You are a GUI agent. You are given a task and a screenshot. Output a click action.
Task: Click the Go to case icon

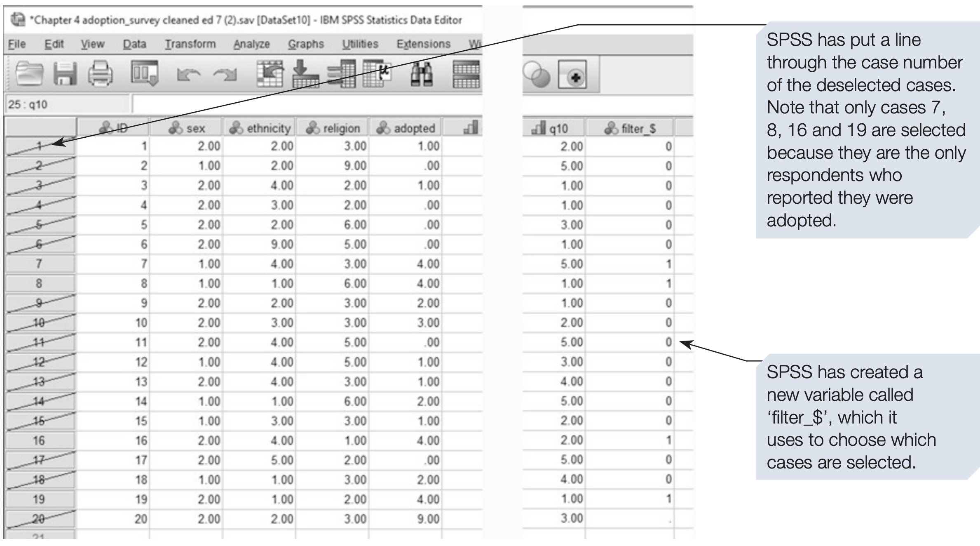tap(270, 74)
